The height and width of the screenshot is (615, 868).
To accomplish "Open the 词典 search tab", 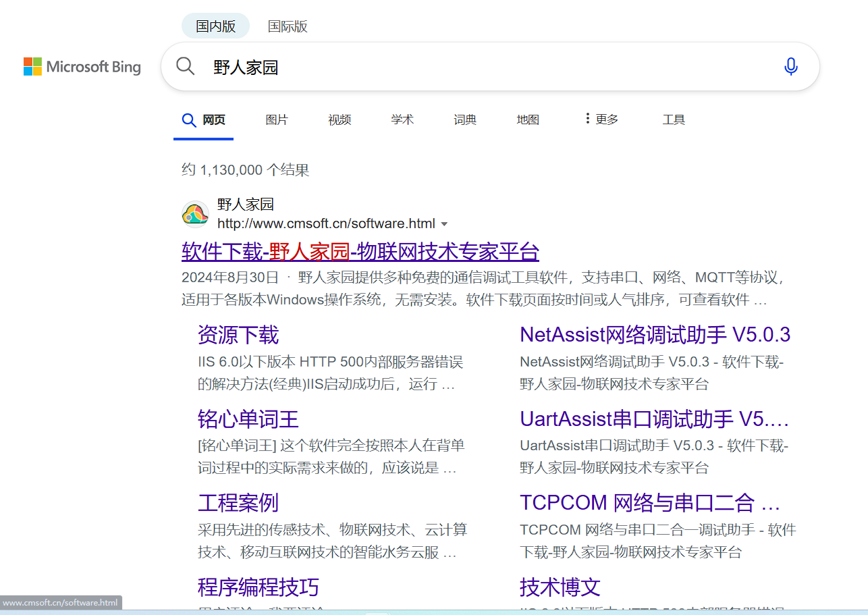I will click(465, 120).
